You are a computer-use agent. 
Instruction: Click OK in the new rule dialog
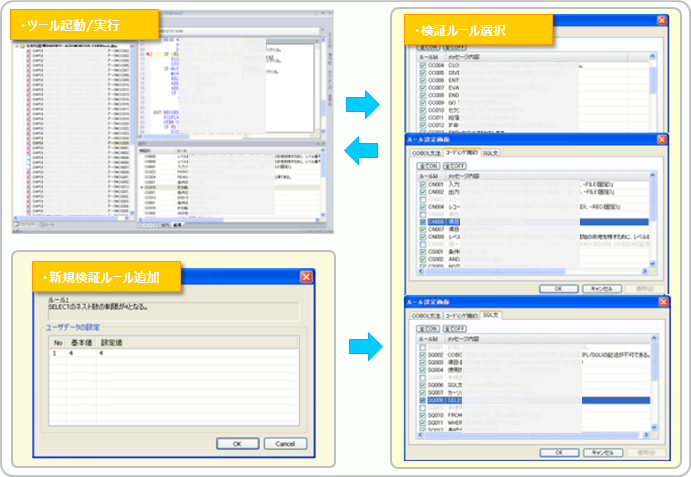tap(237, 443)
